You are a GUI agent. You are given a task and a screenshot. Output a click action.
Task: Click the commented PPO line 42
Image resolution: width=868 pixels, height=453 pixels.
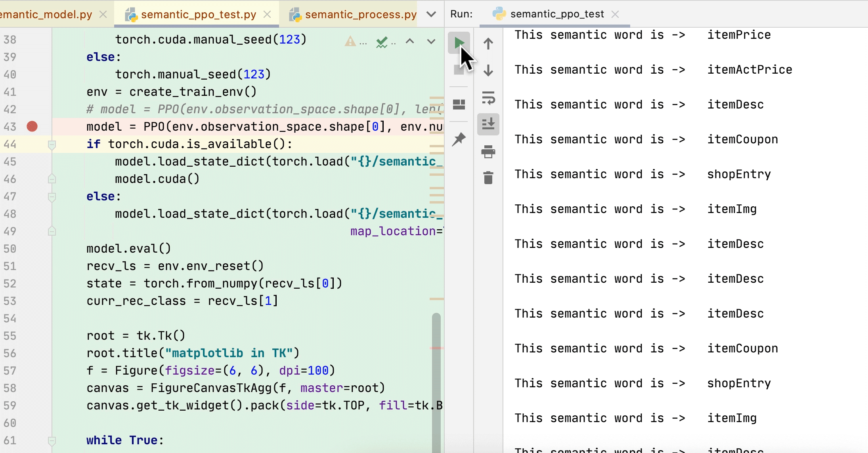pyautogui.click(x=264, y=109)
